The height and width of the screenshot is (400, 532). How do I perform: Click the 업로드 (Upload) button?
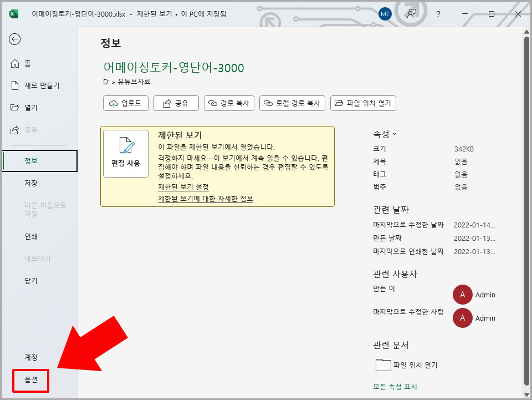[125, 103]
